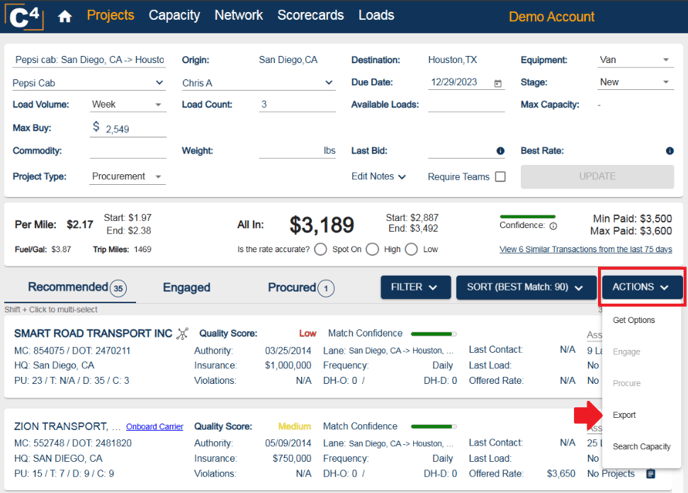Click the icon beside Smart Road Transport
Image resolution: width=688 pixels, height=493 pixels.
(x=182, y=334)
